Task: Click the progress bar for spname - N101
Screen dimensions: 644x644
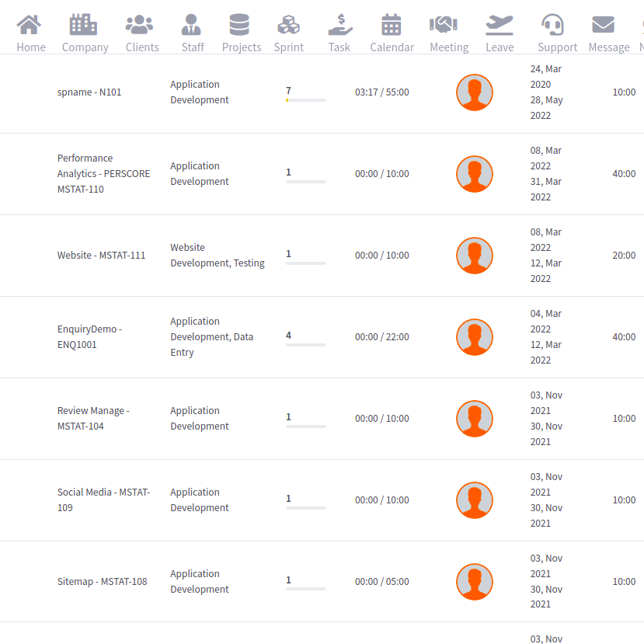Action: pos(305,100)
